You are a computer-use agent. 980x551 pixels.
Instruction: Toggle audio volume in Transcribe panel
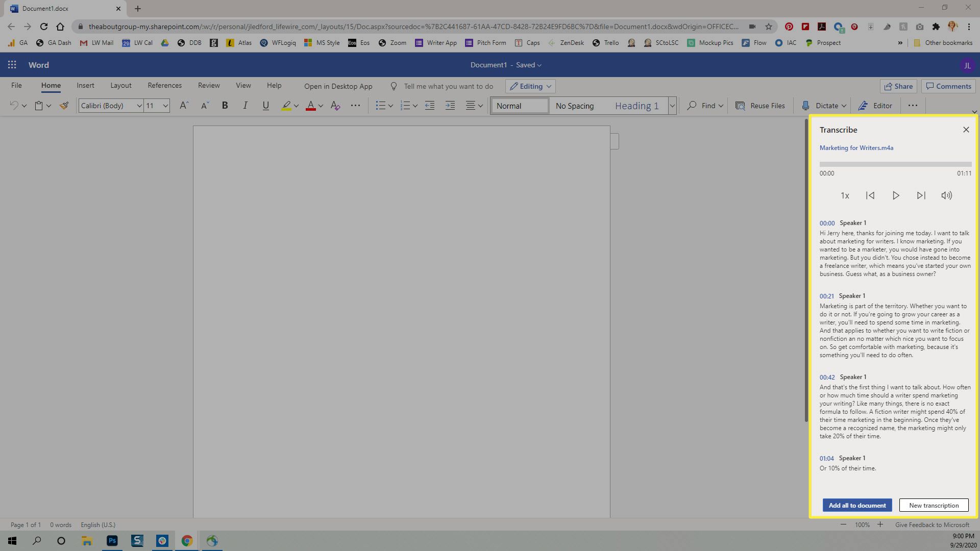coord(946,195)
